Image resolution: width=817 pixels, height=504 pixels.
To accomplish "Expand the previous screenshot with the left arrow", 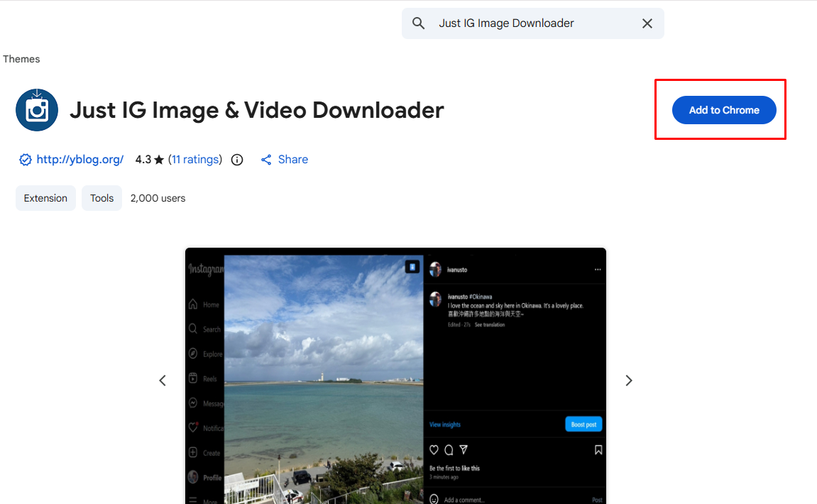I will (163, 380).
